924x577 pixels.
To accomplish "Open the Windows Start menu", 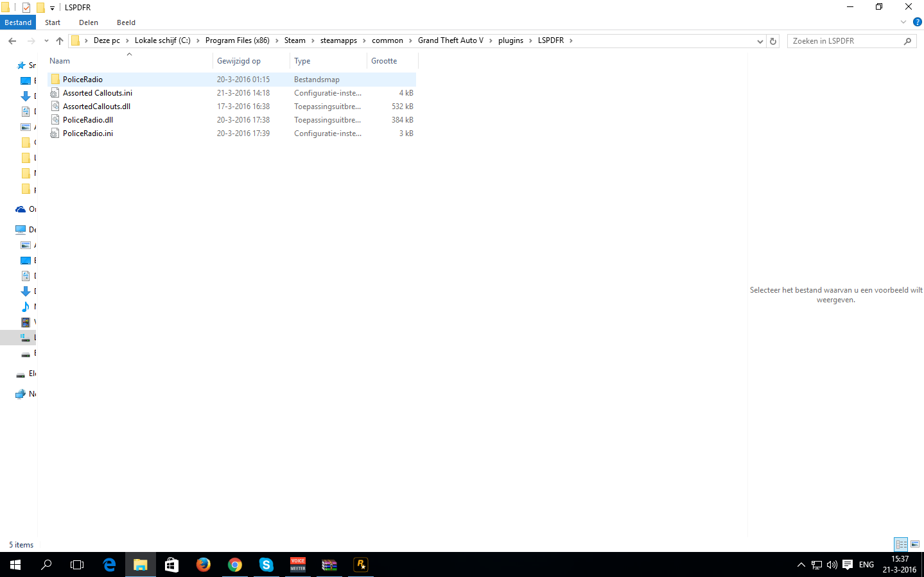I will (15, 565).
